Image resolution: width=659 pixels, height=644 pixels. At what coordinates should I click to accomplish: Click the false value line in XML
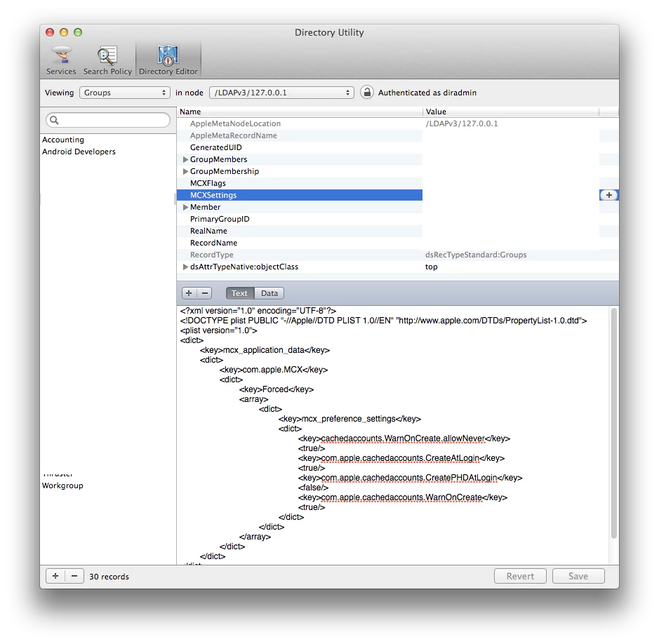point(313,488)
